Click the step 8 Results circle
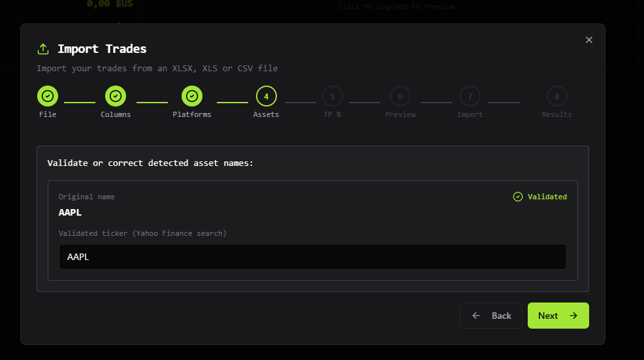This screenshot has width=644, height=360. tap(556, 97)
